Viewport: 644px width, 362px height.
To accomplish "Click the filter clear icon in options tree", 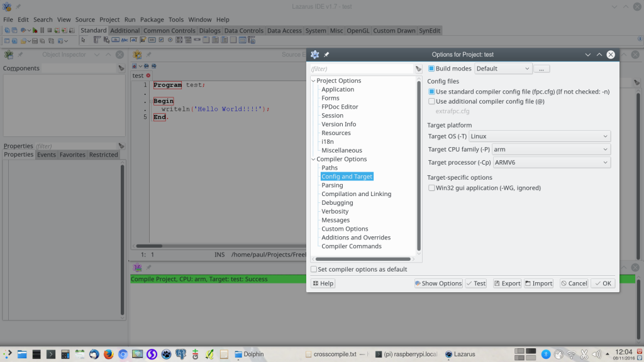I will click(x=418, y=69).
